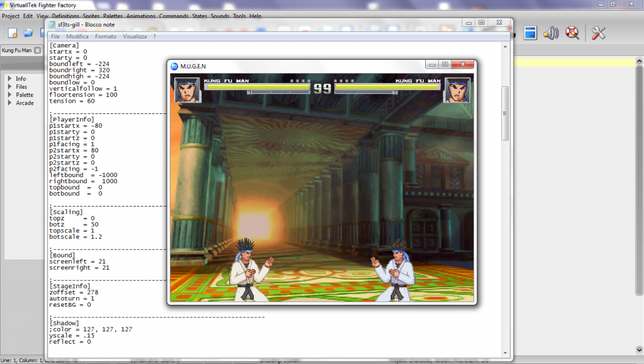
Task: Click the lifebuoy help search icon
Action: (572, 33)
